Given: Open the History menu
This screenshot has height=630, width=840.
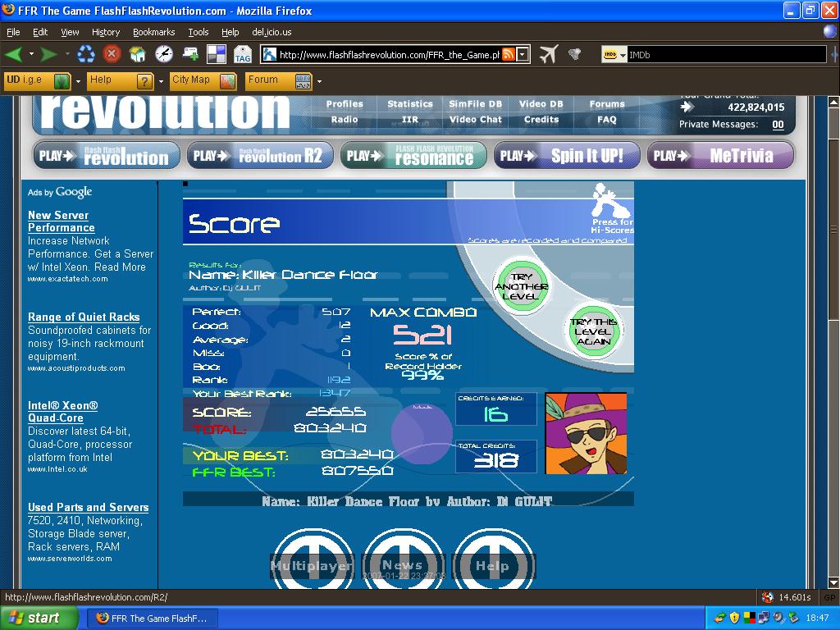Looking at the screenshot, I should (106, 32).
